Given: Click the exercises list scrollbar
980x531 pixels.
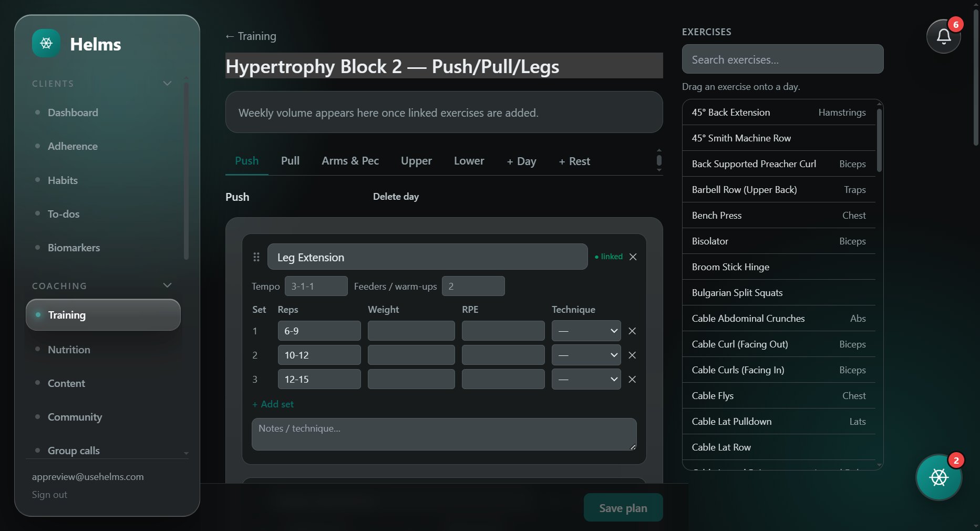Looking at the screenshot, I should [x=880, y=140].
